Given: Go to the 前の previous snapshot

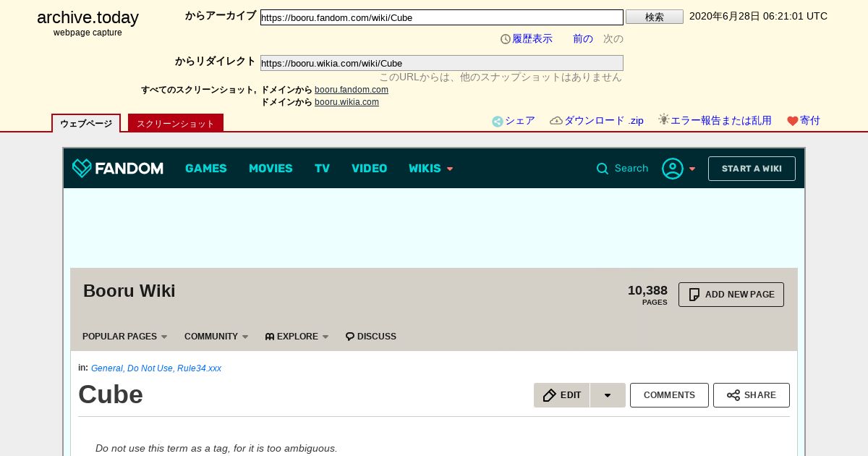Looking at the screenshot, I should click(583, 39).
